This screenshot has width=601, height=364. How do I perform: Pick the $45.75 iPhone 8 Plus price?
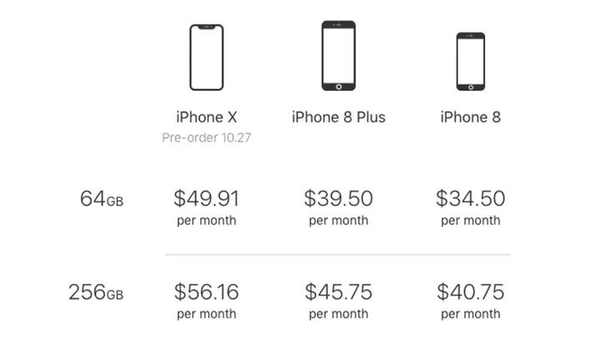click(338, 292)
